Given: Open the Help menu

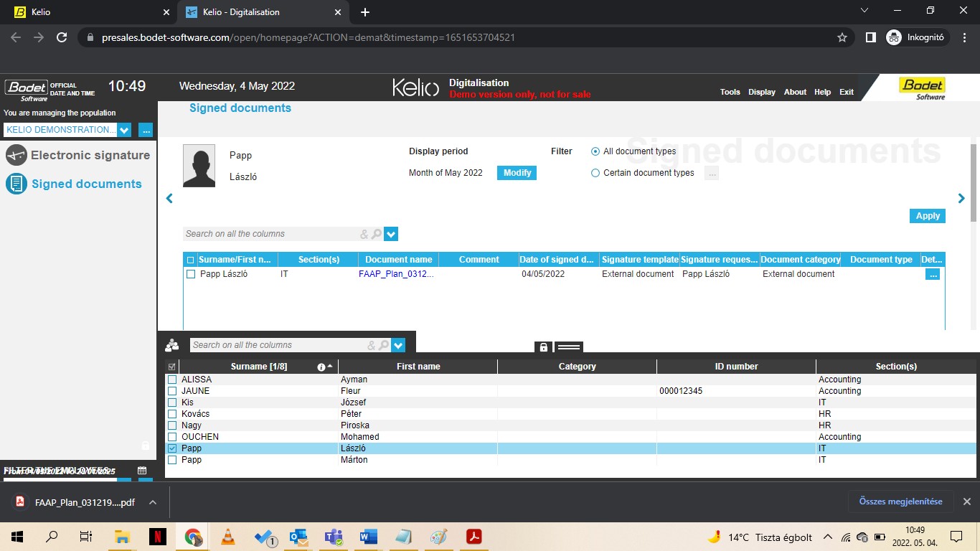Looking at the screenshot, I should pyautogui.click(x=823, y=92).
